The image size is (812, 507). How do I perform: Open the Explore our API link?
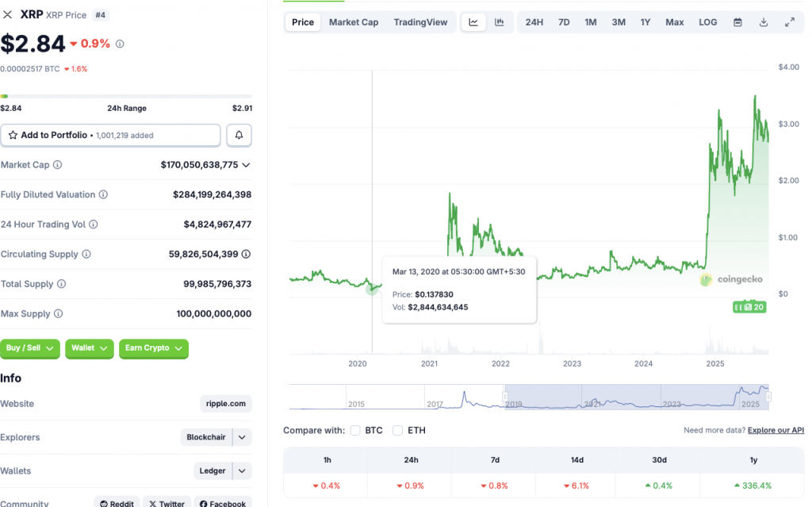(x=776, y=430)
